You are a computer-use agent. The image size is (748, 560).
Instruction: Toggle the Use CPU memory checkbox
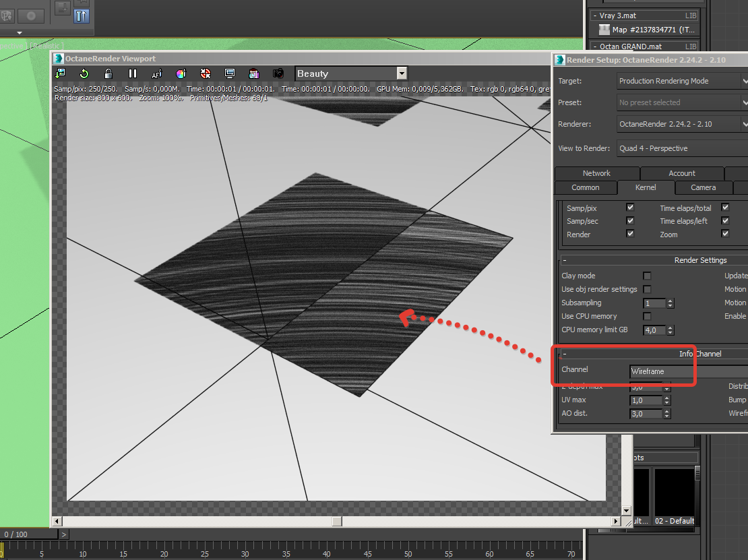[x=647, y=316]
